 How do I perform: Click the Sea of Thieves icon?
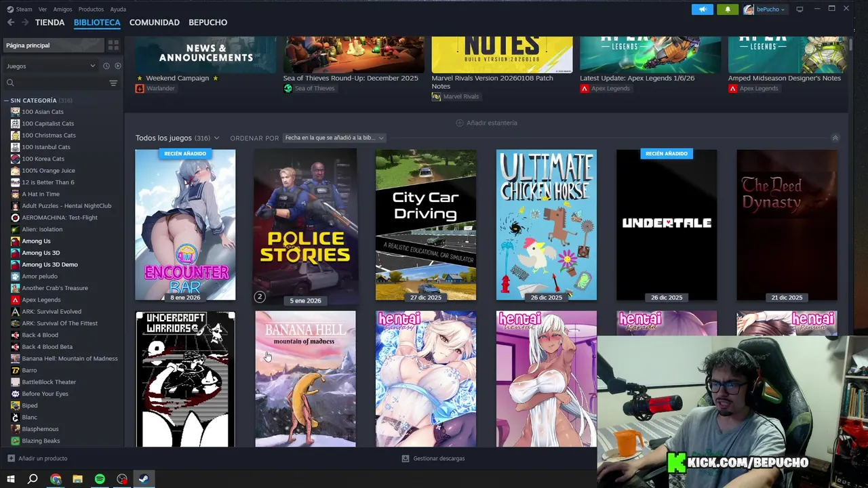[288, 88]
